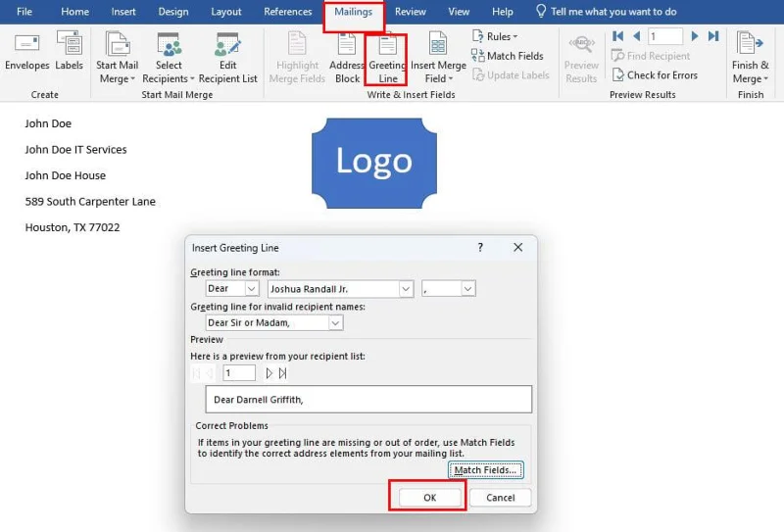
Task: Click the dialog help question mark
Action: [x=480, y=247]
